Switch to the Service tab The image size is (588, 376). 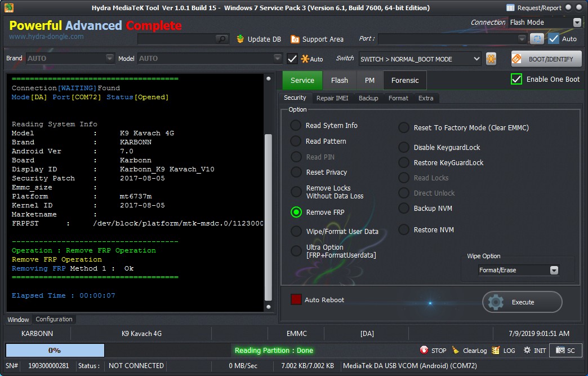click(302, 80)
